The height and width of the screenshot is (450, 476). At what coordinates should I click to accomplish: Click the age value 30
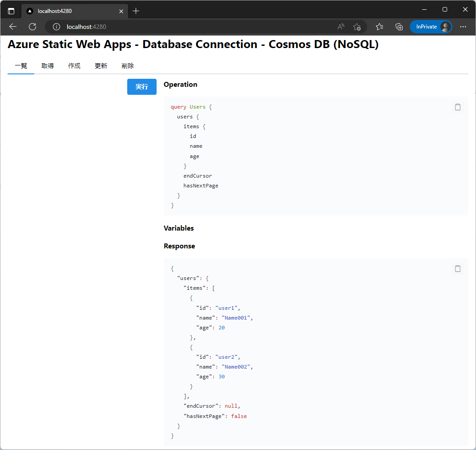(x=222, y=377)
